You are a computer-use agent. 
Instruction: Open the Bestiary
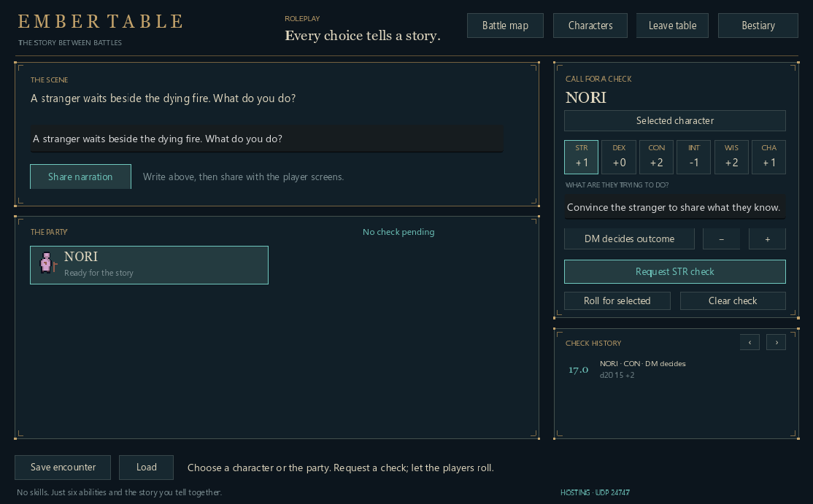[x=758, y=26]
